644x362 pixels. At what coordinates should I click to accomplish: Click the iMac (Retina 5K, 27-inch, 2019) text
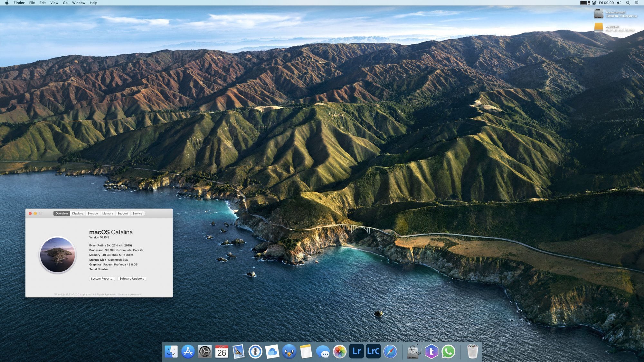(110, 246)
